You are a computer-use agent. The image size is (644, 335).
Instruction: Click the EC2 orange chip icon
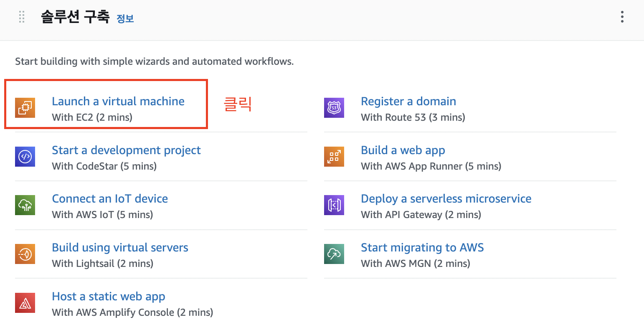(25, 108)
